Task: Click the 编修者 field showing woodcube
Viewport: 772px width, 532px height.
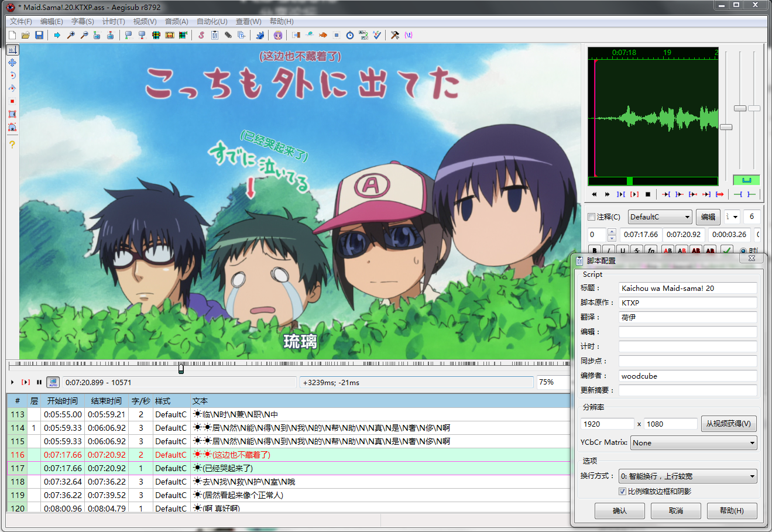Action: 688,376
